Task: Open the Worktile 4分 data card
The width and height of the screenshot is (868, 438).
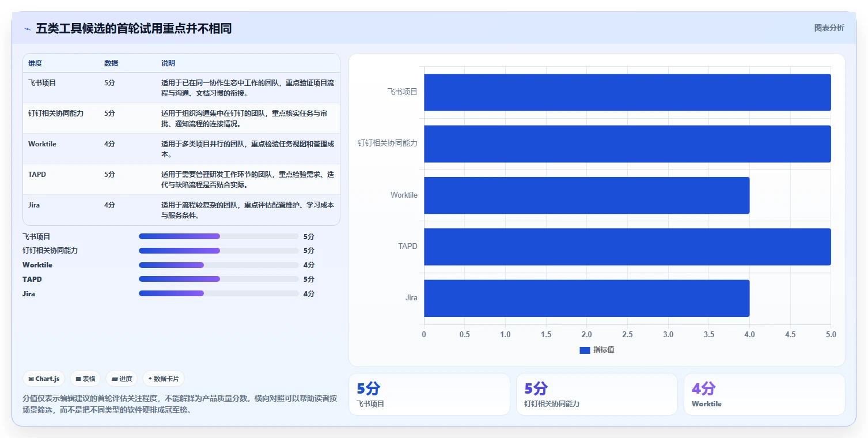Action: point(764,394)
